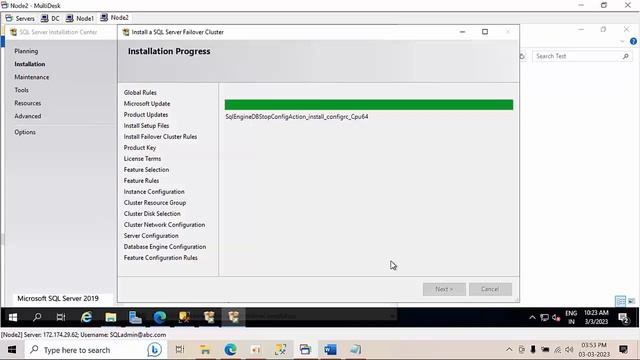Image resolution: width=640 pixels, height=360 pixels.
Task: Open Microsoft Word on the host taskbar
Action: 330,350
